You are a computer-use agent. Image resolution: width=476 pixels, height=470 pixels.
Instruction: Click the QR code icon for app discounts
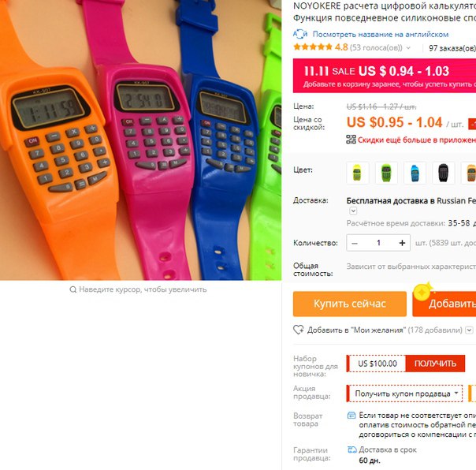[x=351, y=140]
